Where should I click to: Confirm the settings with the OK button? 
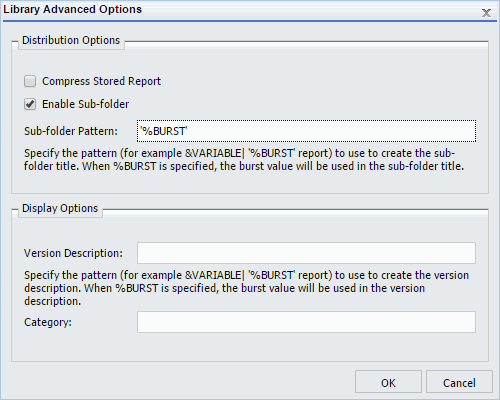(x=388, y=382)
